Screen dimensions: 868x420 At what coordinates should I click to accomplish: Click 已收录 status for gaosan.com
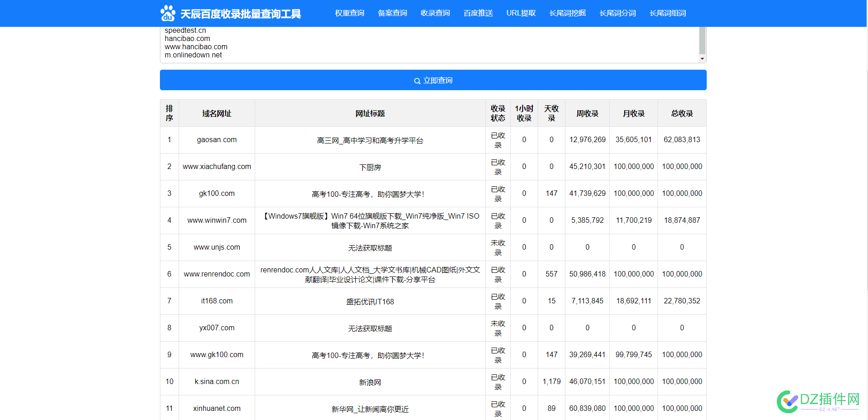pos(498,140)
